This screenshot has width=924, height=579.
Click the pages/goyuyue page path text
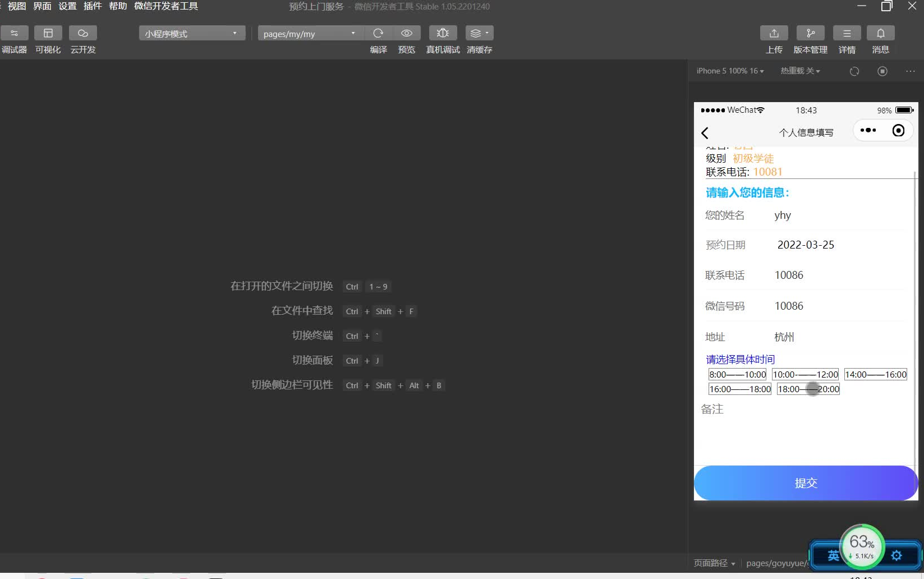776,563
